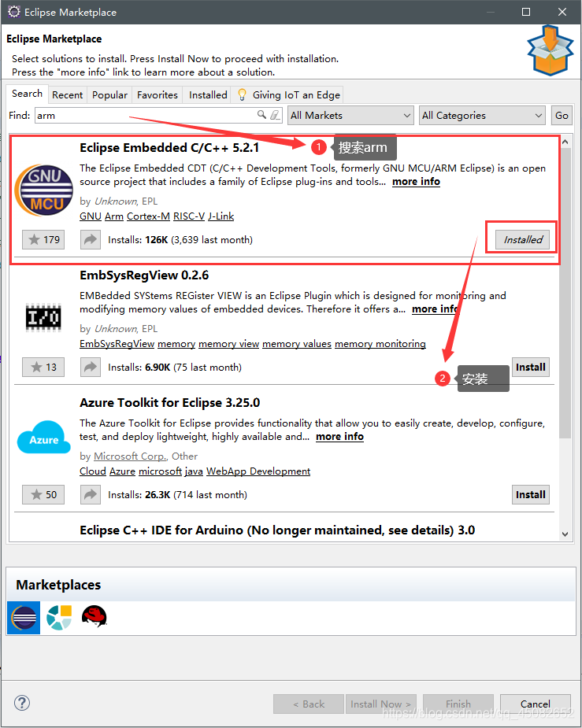Viewport: 582px width, 728px height.
Task: Open the Giving IoT an Edge tab
Action: click(x=288, y=94)
